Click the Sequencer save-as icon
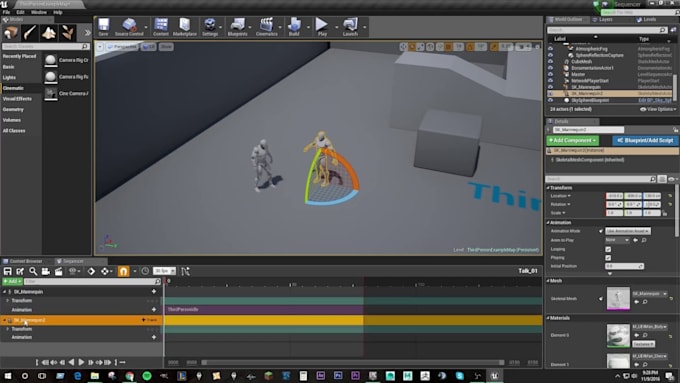This screenshot has width=680, height=383. (20, 272)
